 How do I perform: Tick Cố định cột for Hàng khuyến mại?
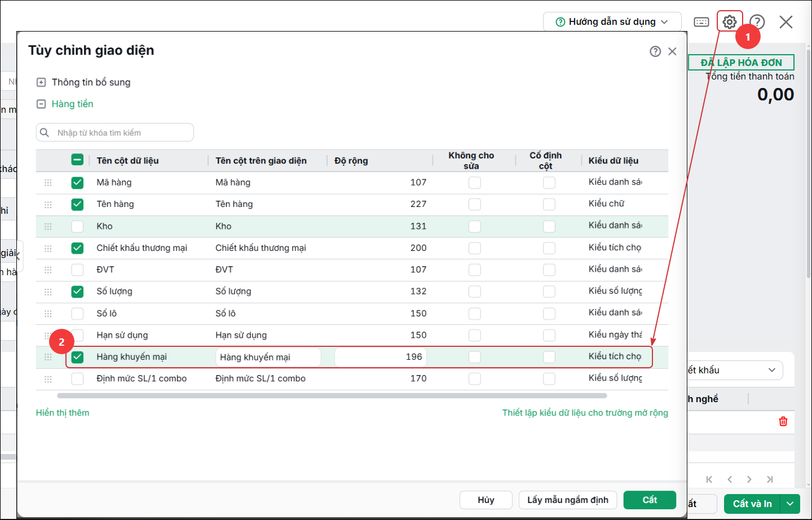click(549, 357)
